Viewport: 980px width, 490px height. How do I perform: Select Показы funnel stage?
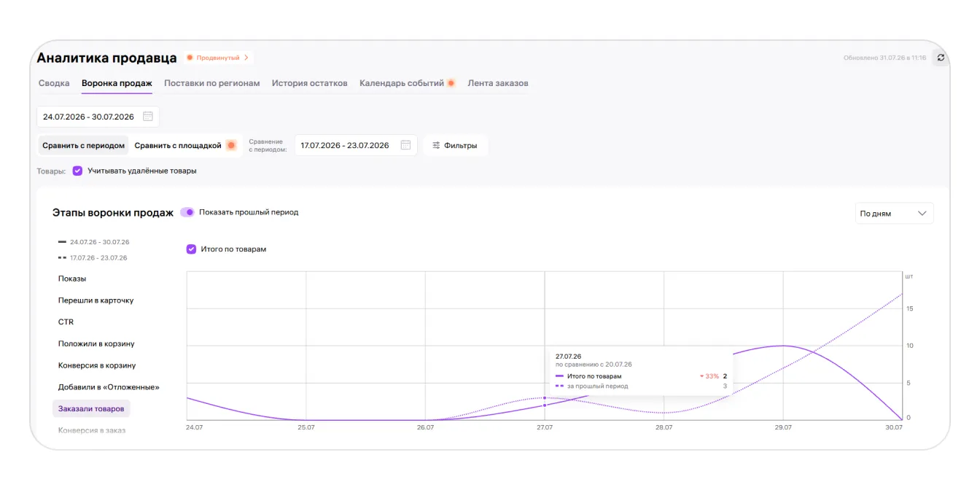[72, 279]
